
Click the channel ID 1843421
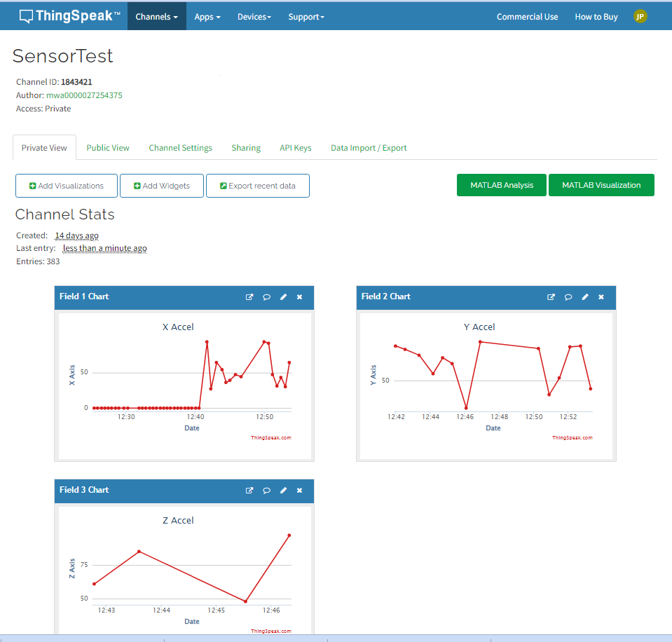tap(76, 82)
